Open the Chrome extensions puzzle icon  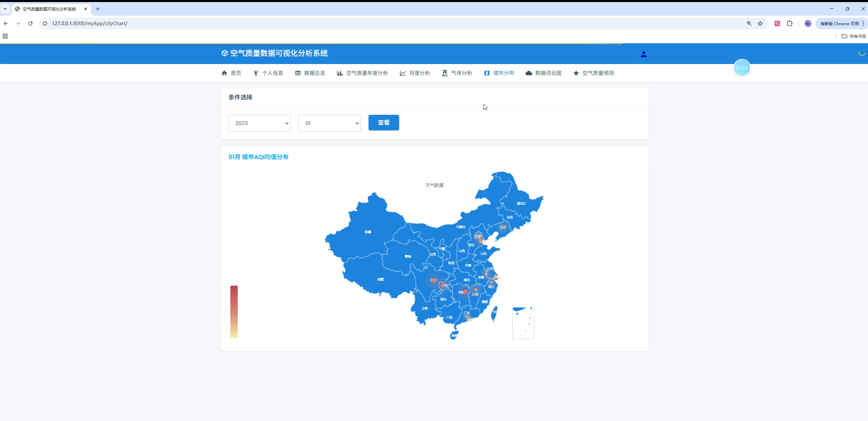pos(790,24)
